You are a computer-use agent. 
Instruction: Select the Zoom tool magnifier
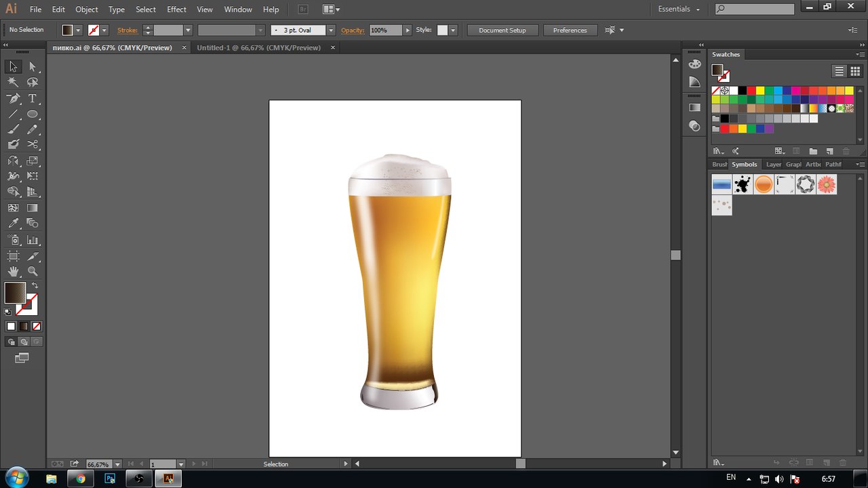[x=32, y=272]
